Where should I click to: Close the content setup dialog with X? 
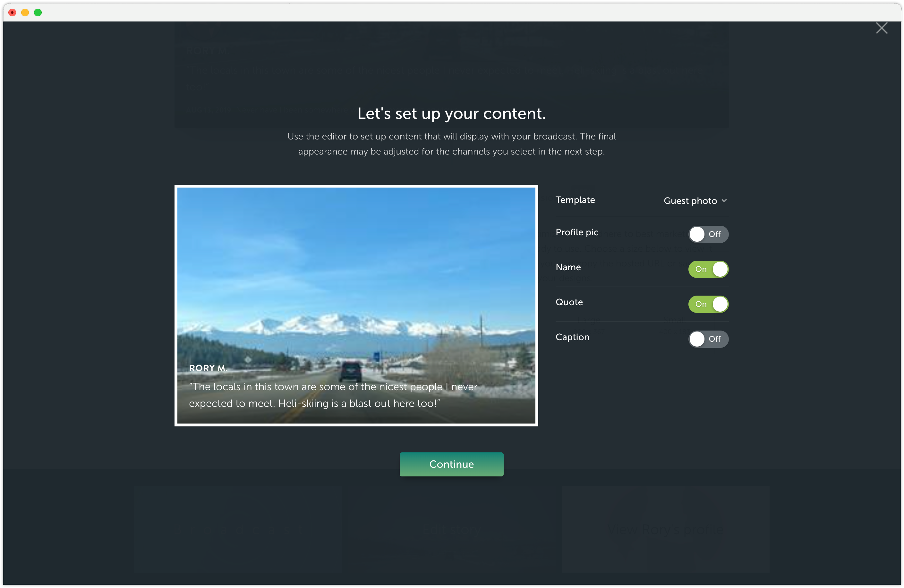pyautogui.click(x=881, y=28)
